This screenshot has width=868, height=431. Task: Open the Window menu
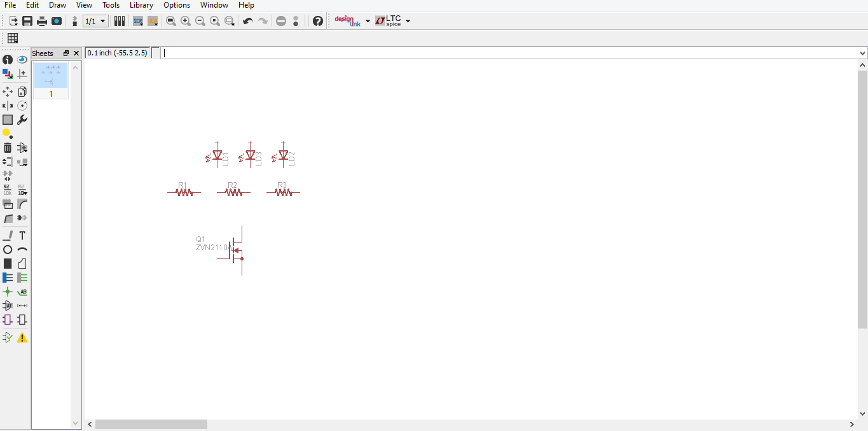(x=214, y=5)
